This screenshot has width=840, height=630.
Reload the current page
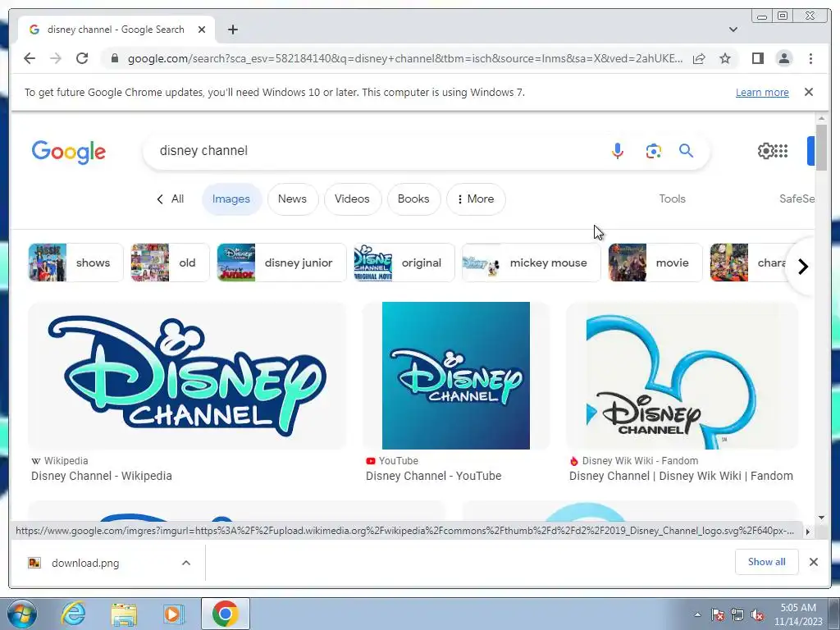click(x=82, y=58)
